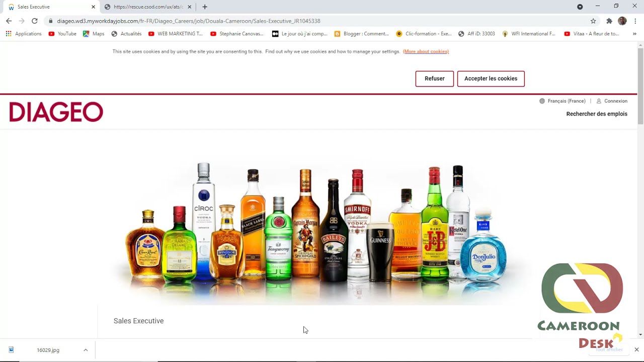Open the Clic-formation bookmark
The width and height of the screenshot is (644, 362).
[424, 34]
